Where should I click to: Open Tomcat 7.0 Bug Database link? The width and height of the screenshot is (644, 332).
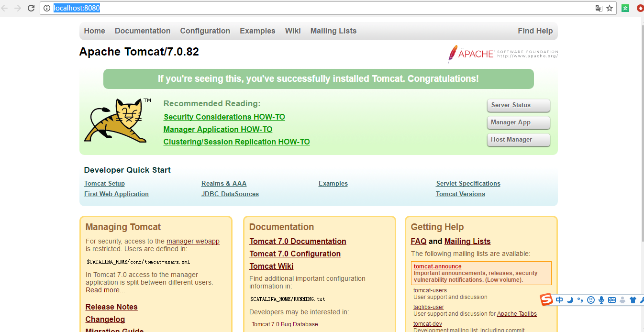(285, 324)
